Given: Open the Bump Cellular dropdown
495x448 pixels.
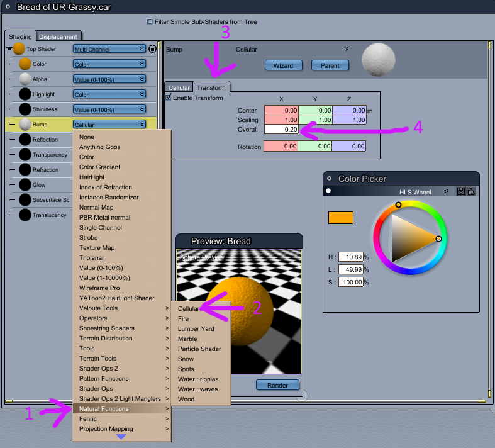Looking at the screenshot, I should pos(109,125).
